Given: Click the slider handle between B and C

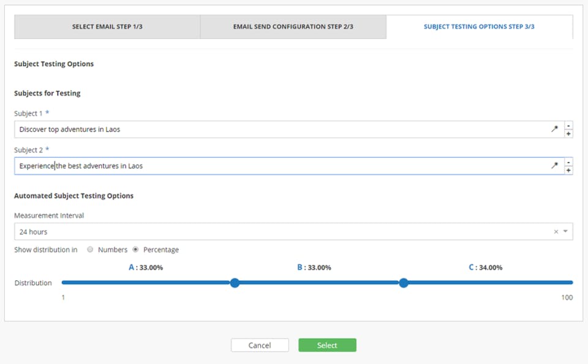Looking at the screenshot, I should click(x=404, y=283).
